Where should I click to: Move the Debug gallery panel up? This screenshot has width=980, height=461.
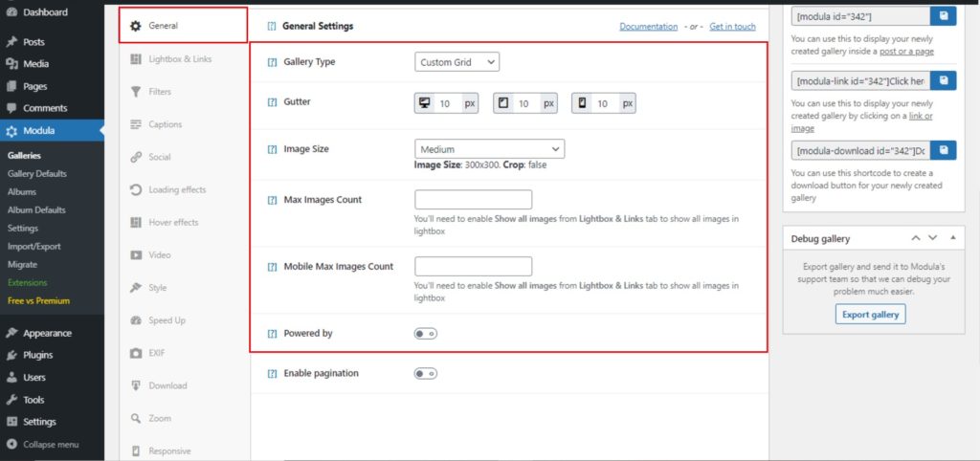point(915,238)
